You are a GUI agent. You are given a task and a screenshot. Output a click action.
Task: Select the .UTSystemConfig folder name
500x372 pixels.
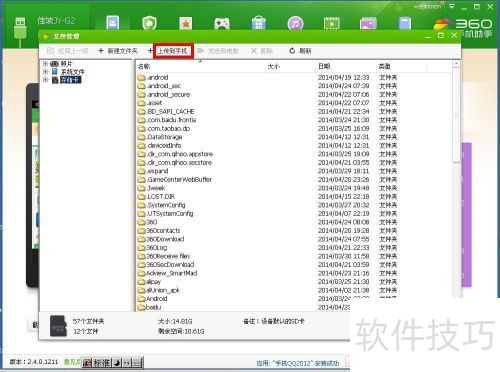pyautogui.click(x=170, y=214)
